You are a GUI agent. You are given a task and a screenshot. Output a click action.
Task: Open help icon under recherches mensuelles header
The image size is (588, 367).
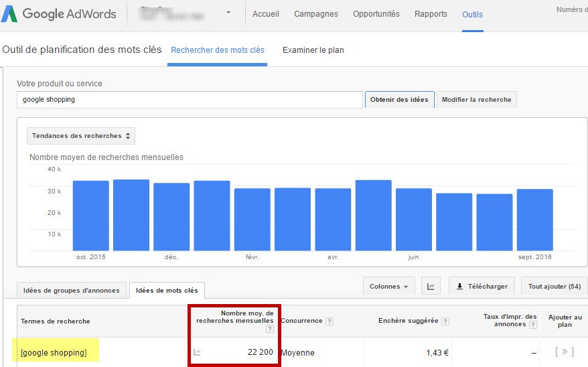click(270, 329)
